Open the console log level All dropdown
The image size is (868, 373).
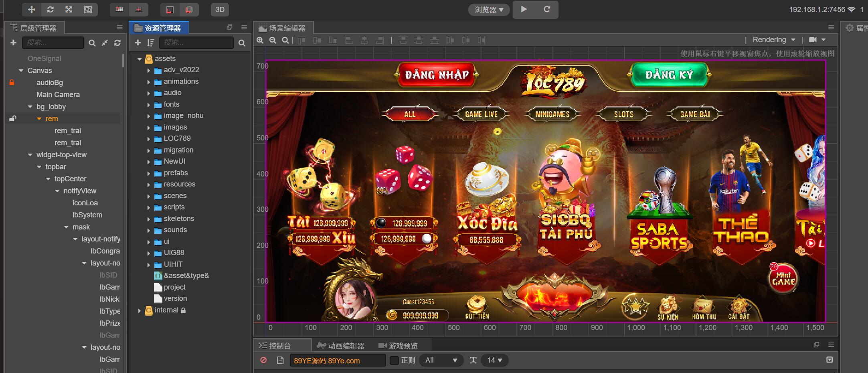point(441,360)
